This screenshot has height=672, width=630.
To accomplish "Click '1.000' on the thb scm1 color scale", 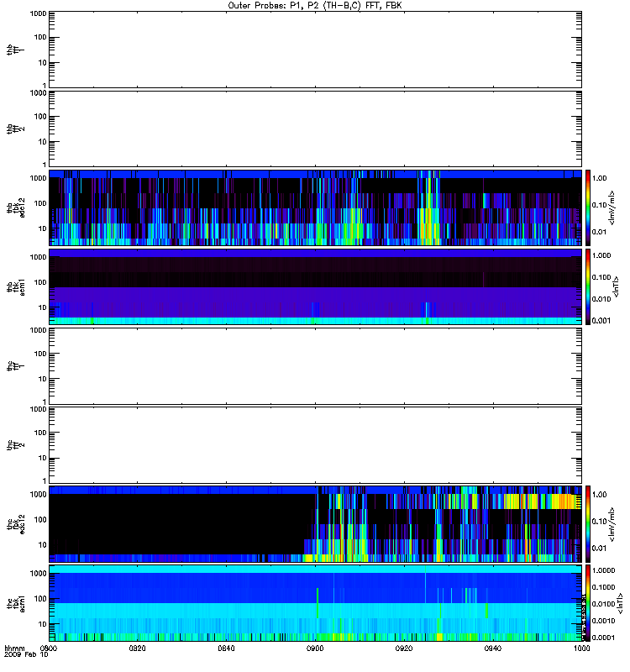I will tap(601, 255).
